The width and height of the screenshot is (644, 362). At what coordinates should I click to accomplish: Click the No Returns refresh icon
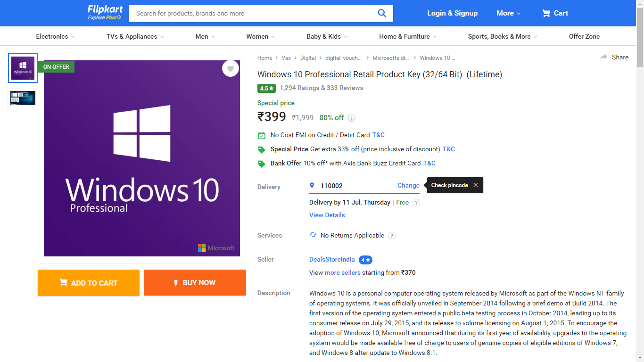coord(313,235)
